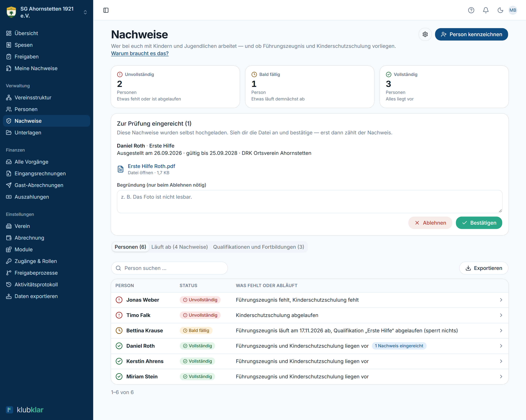Open Verein settings
Screen dimensions: 526x420
47,226
